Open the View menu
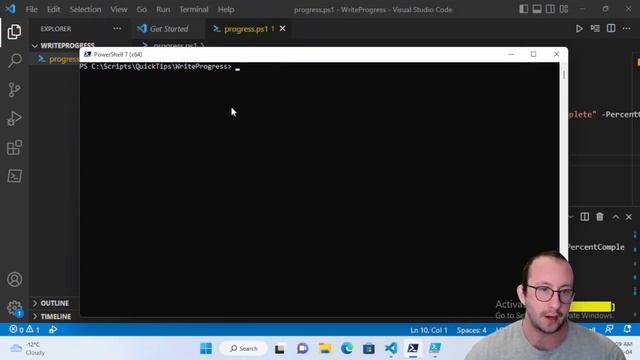Image resolution: width=640 pixels, height=360 pixels. [119, 9]
